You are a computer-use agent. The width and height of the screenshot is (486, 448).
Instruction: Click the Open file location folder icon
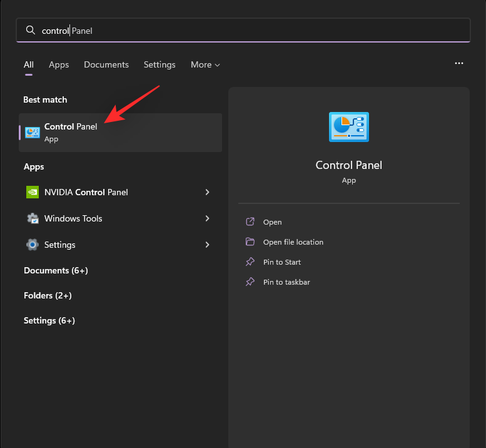point(250,242)
